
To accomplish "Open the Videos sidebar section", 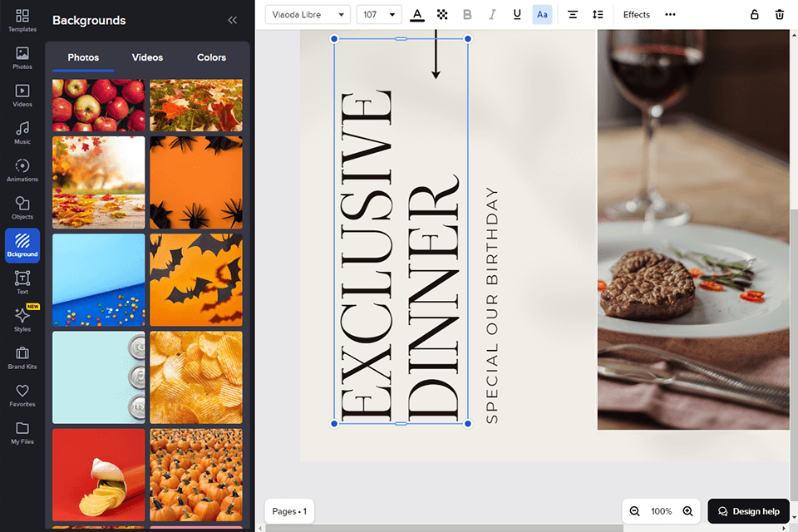I will 22,96.
